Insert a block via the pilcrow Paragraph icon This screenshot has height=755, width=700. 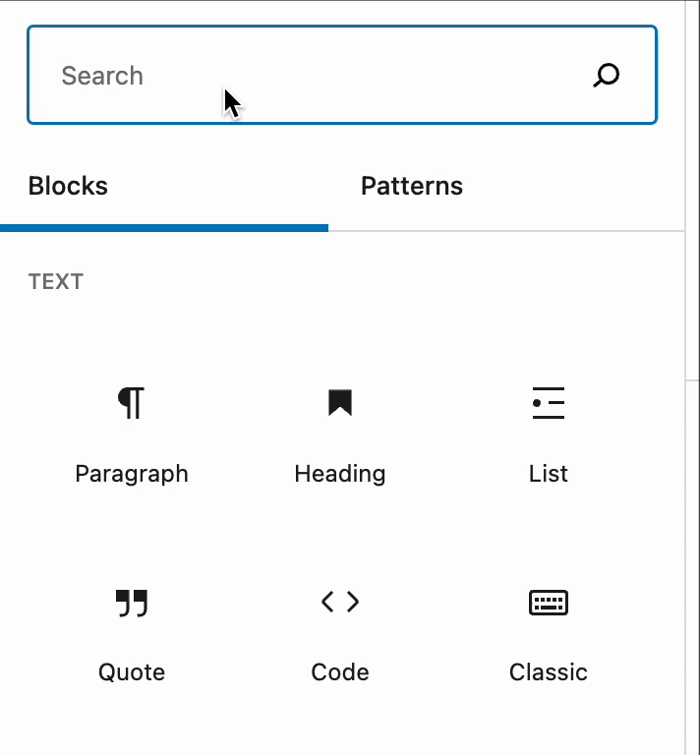click(131, 403)
